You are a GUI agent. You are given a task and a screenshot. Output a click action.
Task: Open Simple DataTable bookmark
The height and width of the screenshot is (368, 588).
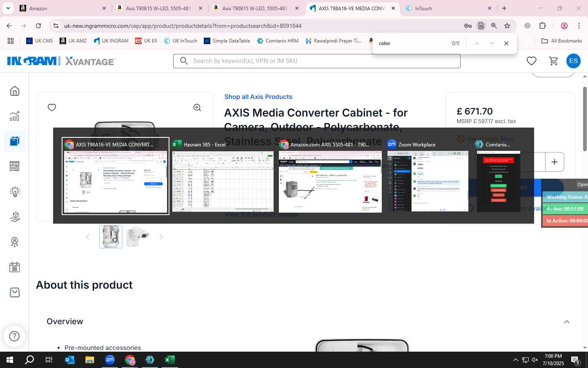point(227,41)
